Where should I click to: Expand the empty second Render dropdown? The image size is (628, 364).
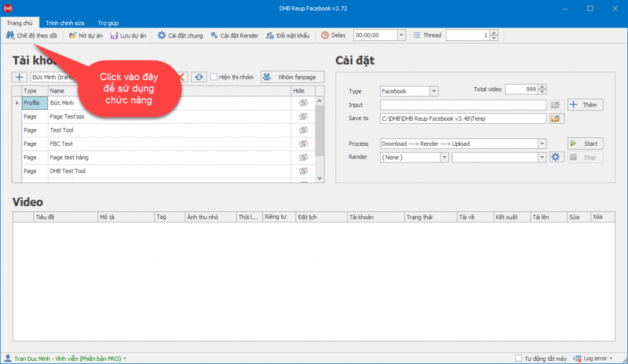pyautogui.click(x=542, y=157)
